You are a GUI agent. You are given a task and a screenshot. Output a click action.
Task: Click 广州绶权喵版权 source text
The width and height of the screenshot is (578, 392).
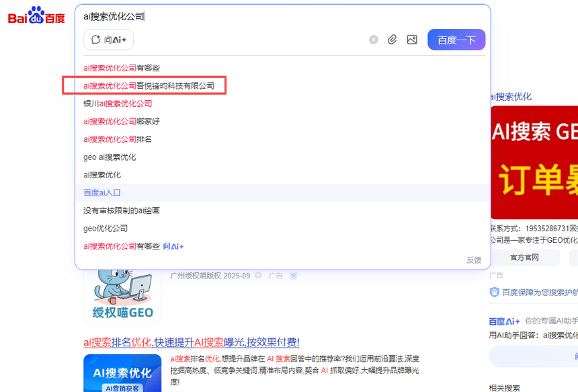click(196, 276)
